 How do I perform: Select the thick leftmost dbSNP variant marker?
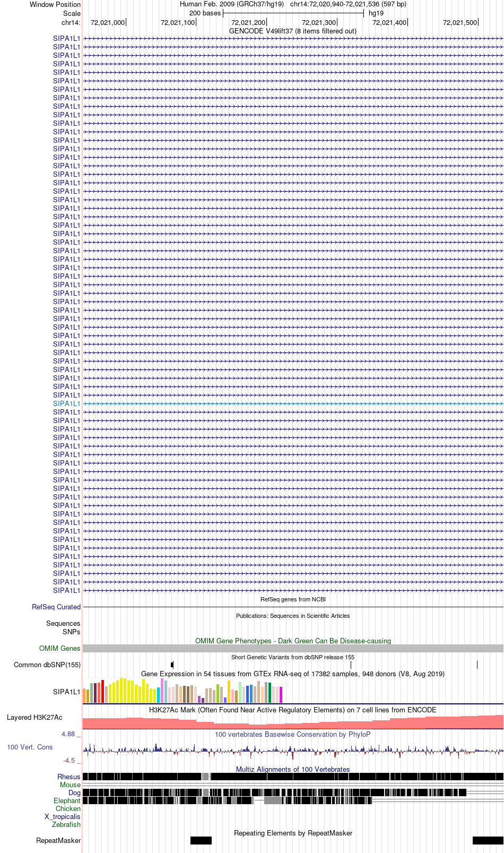coord(172,665)
